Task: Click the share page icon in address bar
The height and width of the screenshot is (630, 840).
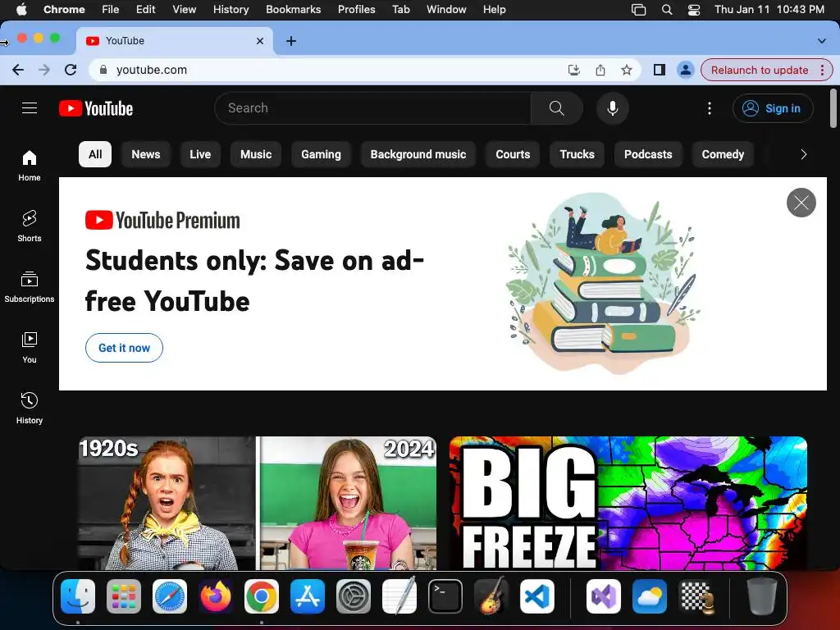Action: click(600, 70)
